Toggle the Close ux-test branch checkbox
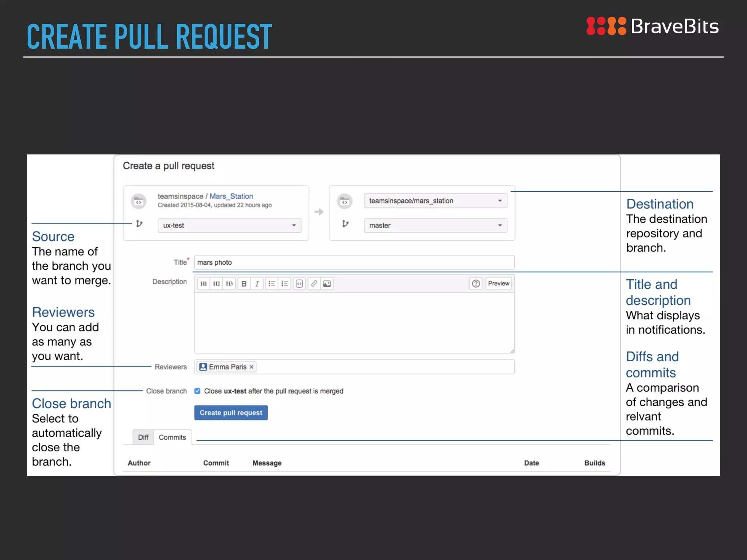This screenshot has width=747, height=560. pos(197,391)
